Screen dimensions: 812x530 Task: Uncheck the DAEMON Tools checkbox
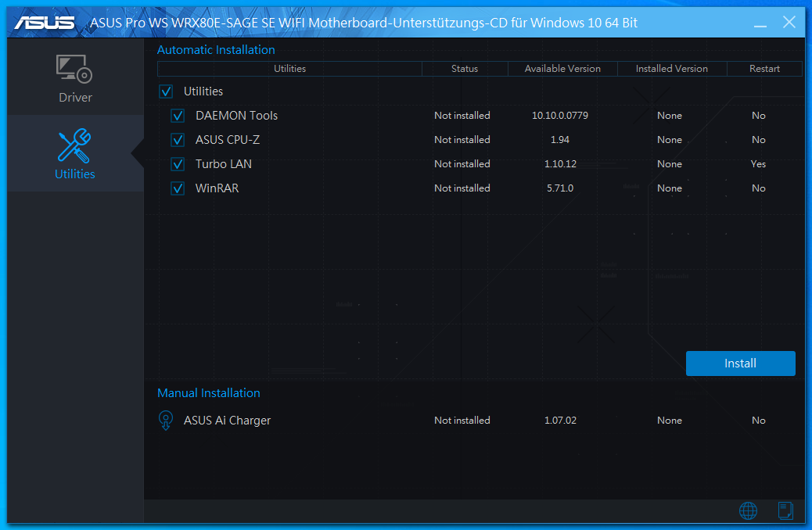(178, 116)
